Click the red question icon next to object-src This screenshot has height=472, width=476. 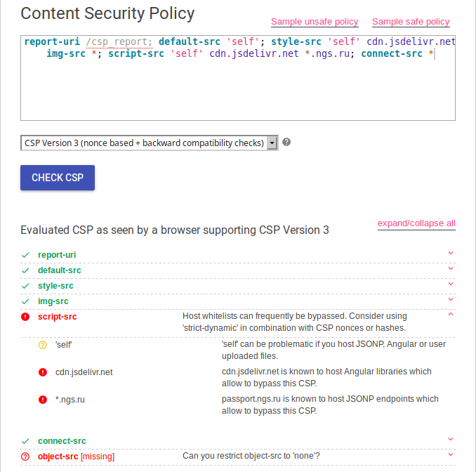coord(25,457)
